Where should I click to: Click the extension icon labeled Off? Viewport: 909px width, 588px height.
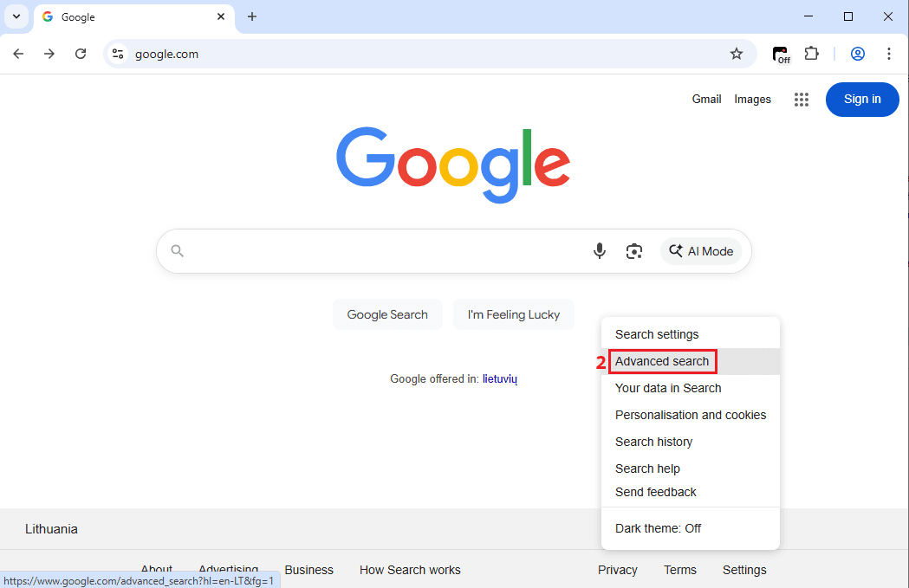click(x=782, y=55)
